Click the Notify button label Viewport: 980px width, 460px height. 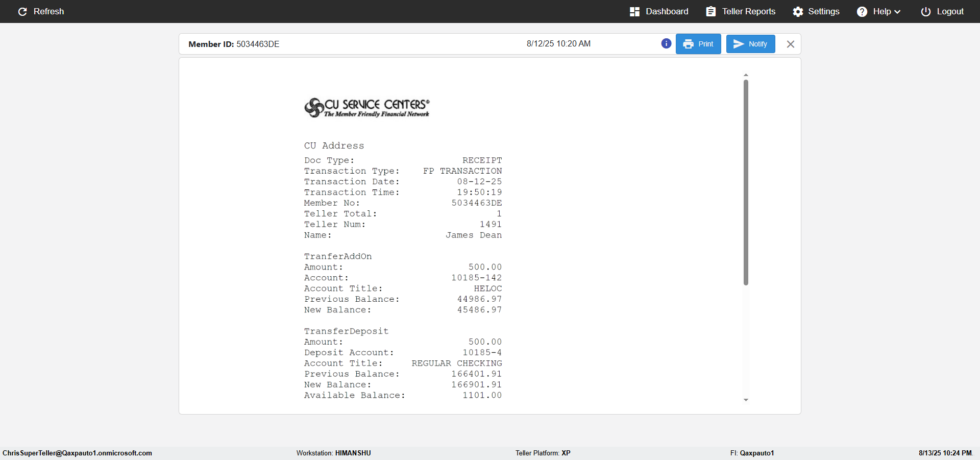click(757, 44)
